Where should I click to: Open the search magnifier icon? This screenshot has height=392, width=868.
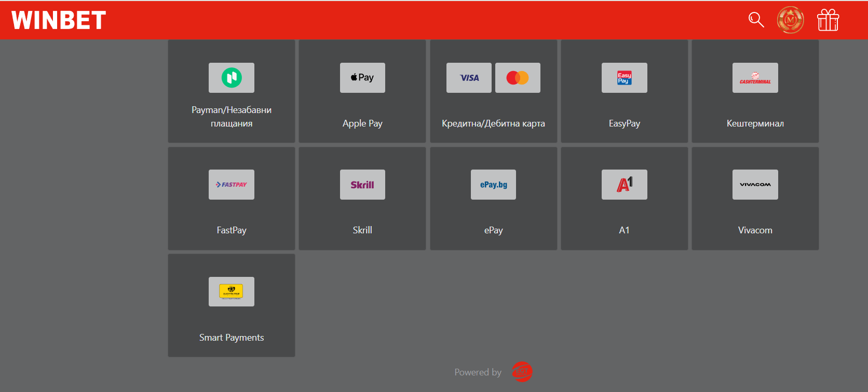coord(756,20)
